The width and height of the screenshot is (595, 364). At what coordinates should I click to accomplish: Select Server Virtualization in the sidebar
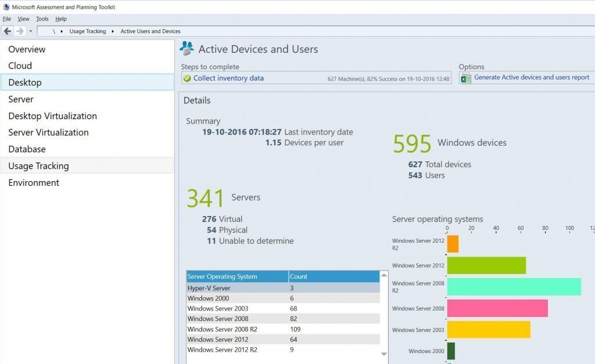48,132
